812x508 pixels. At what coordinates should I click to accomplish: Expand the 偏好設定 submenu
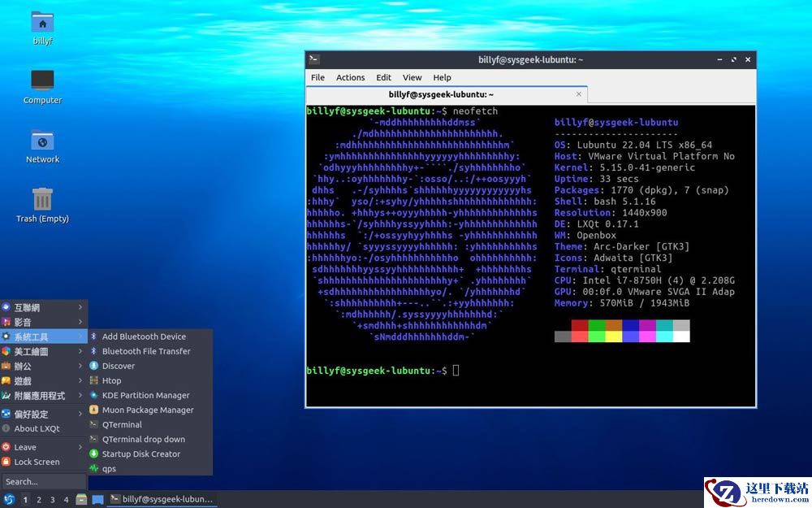click(44, 414)
